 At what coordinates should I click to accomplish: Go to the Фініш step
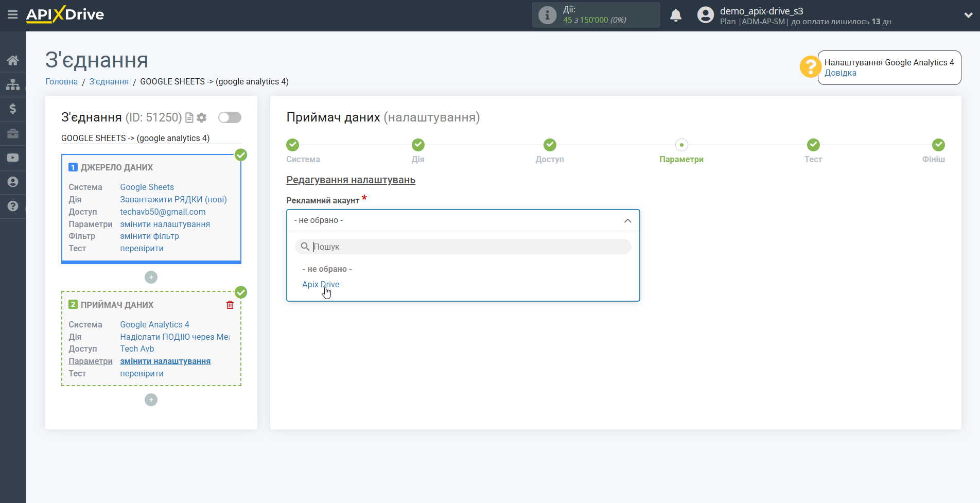coord(938,145)
